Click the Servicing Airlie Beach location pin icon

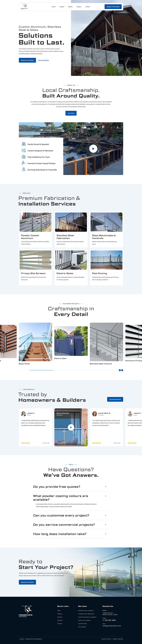click(x=24, y=170)
